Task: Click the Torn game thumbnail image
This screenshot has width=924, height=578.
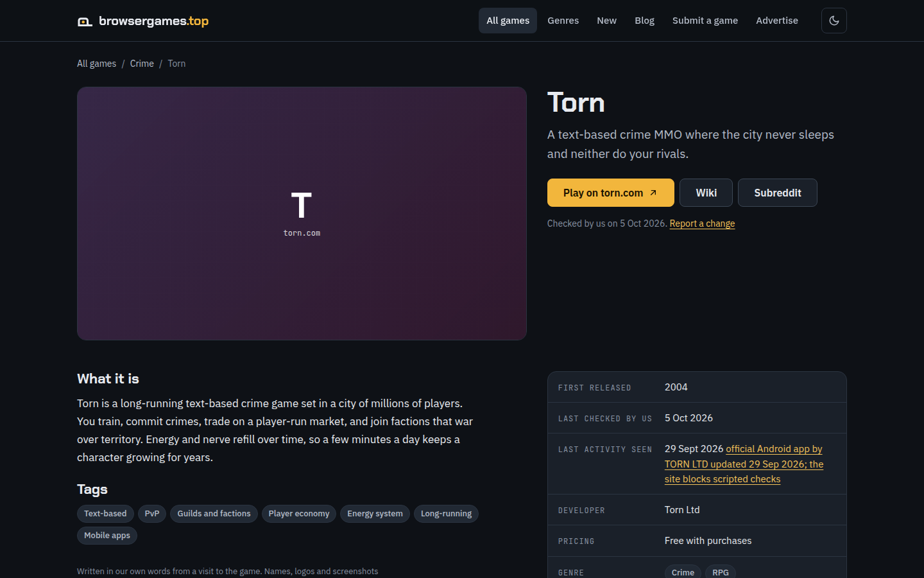Action: (x=302, y=213)
